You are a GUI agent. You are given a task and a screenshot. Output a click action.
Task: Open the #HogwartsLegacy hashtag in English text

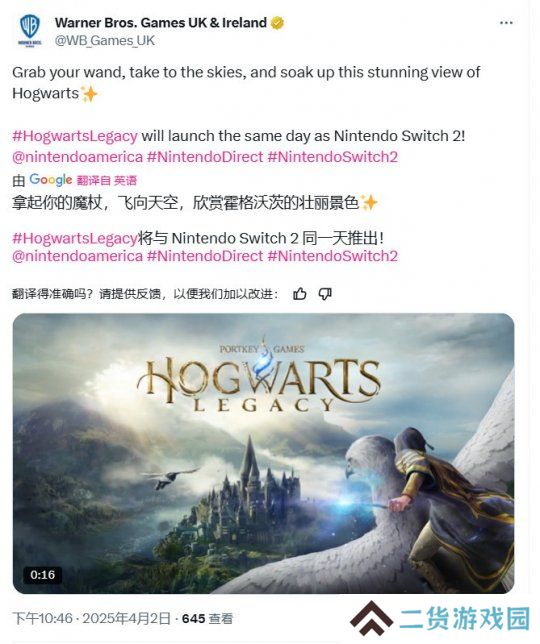point(75,136)
